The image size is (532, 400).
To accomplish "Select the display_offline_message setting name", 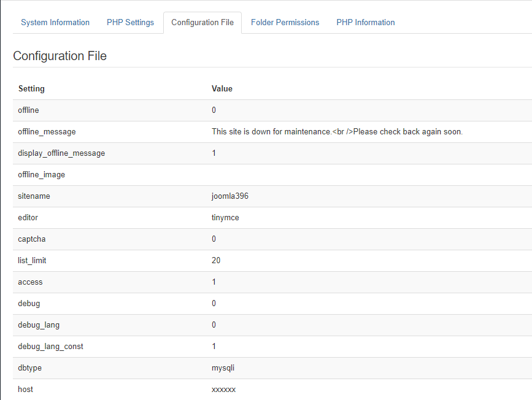I will pos(61,153).
